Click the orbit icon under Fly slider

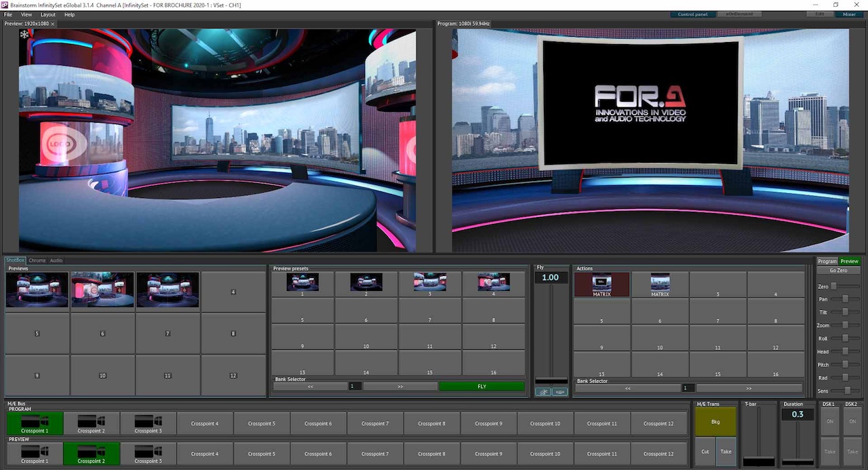559,392
